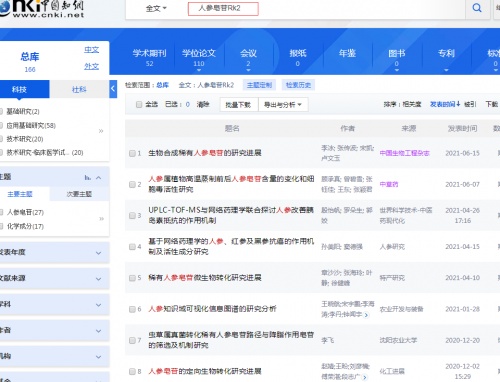Open the CNKI logo homepage

coord(42,9)
